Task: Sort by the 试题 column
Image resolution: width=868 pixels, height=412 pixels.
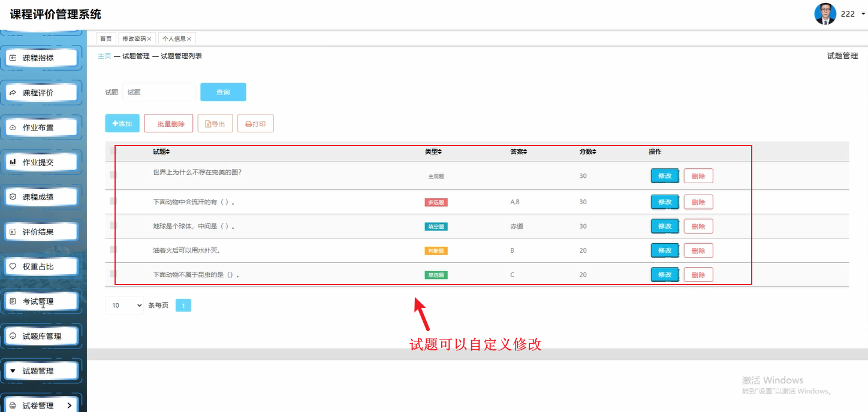Action: coord(161,152)
